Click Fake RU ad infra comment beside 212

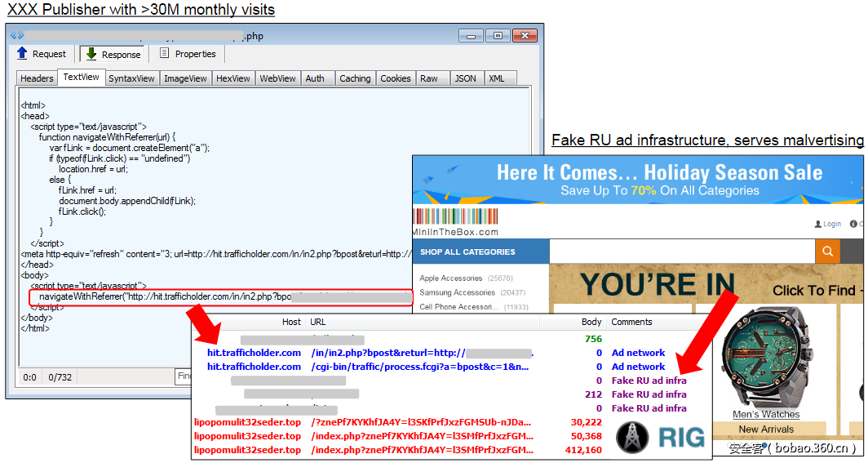(649, 394)
